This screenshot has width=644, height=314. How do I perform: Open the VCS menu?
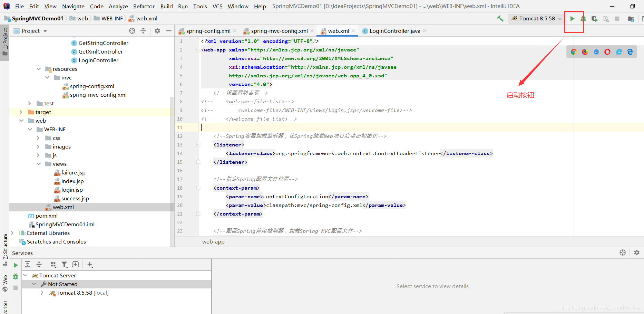coord(217,6)
